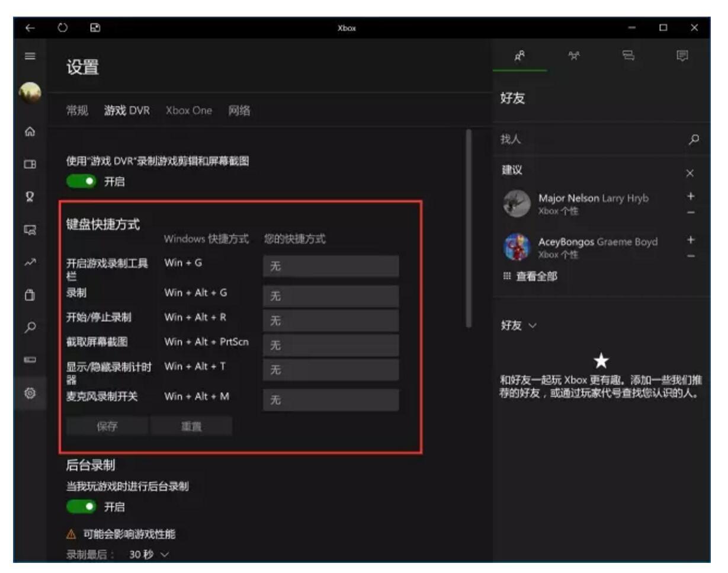The height and width of the screenshot is (573, 728).
Task: Open Settings gear icon in sidebar
Action: [x=30, y=392]
